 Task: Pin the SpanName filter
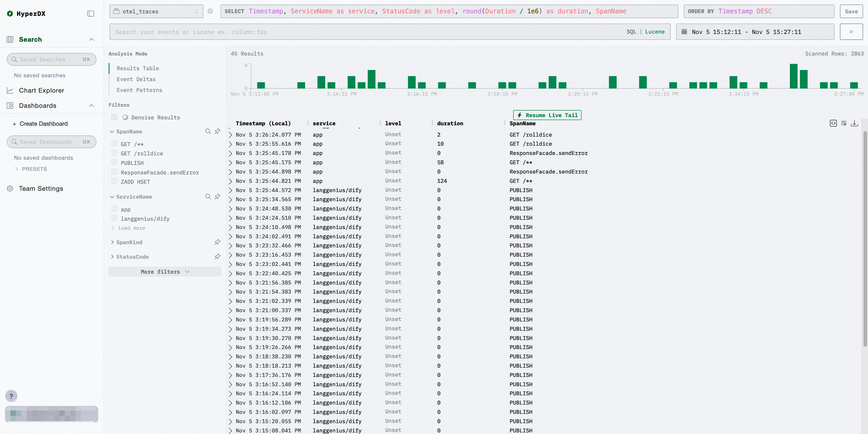click(218, 131)
